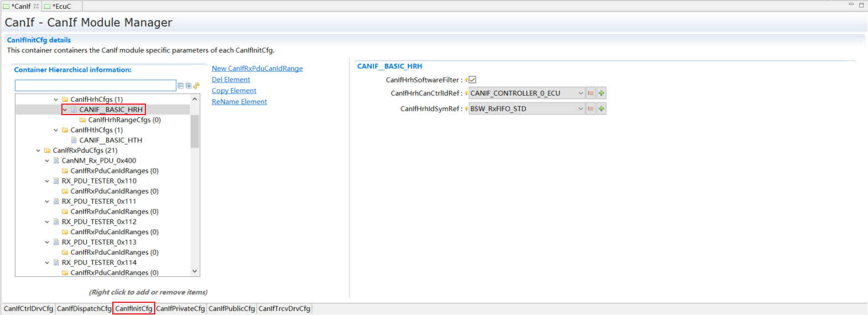Click green plus beside CanIfHrhCanCtrlIdRef

pos(602,93)
